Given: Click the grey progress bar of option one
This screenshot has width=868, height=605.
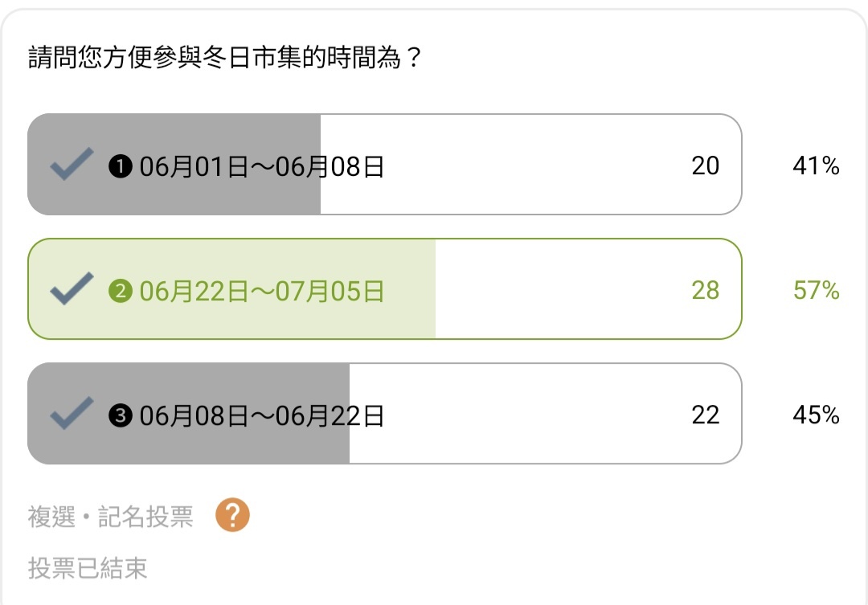Looking at the screenshot, I should point(174,165).
